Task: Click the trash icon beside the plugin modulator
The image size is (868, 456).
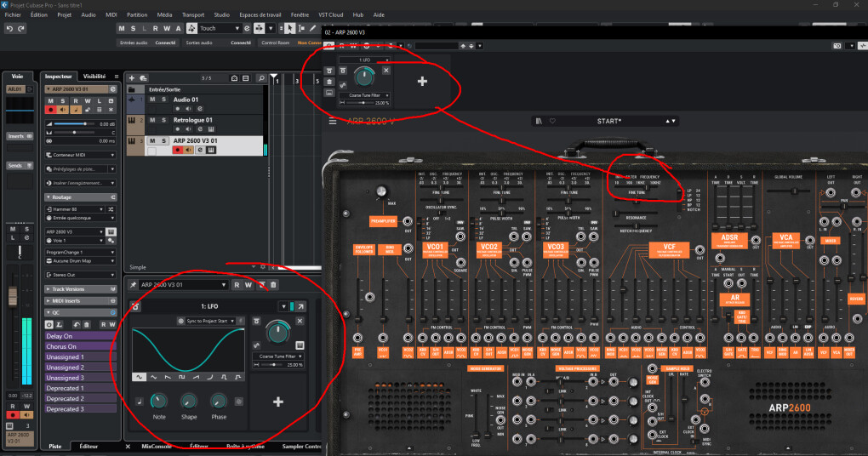Action: click(x=329, y=82)
